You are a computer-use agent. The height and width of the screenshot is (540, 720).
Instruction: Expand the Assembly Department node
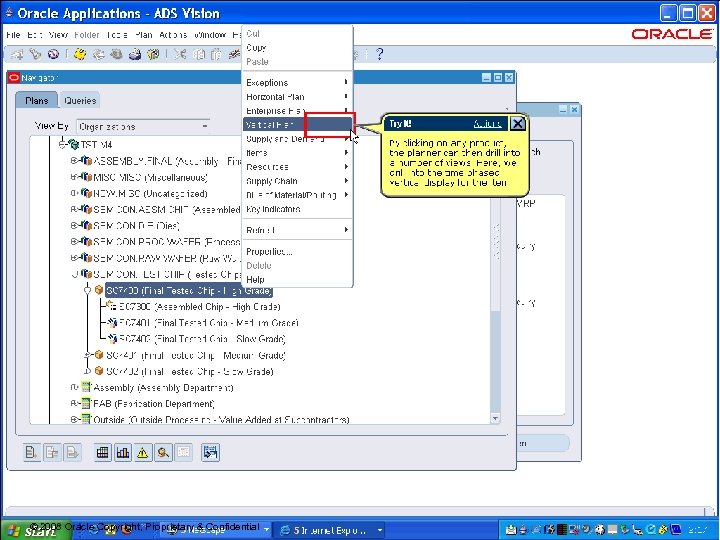click(73, 388)
